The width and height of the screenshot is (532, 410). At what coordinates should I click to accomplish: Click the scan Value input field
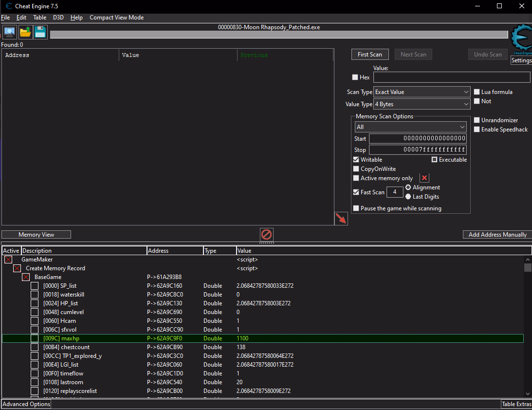click(x=451, y=77)
